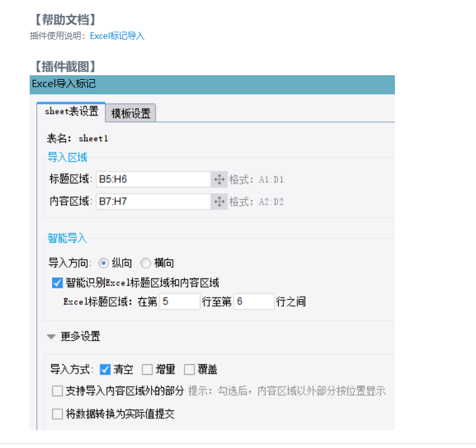Viewport: 476px width, 448px height.
Task: Enable the 增量 import mode
Action: (147, 369)
